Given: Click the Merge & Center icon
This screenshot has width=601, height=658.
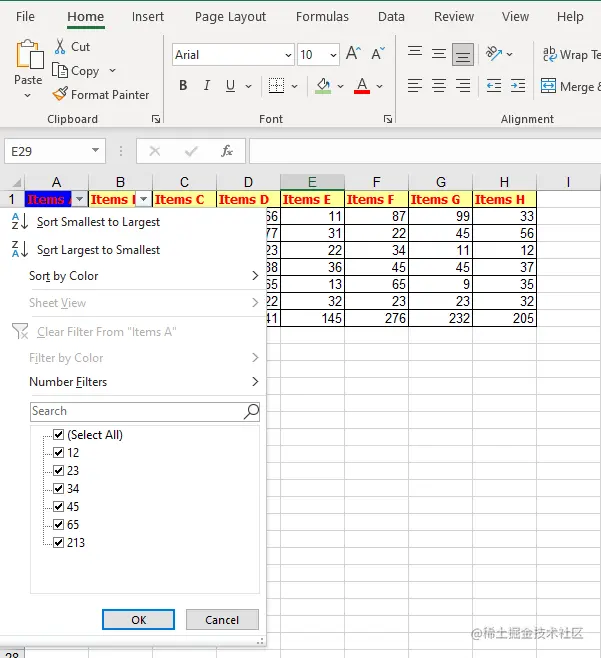Looking at the screenshot, I should click(x=548, y=86).
